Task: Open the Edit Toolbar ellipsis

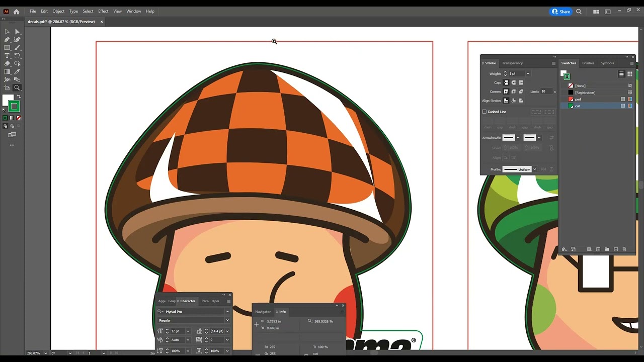Action: point(12,145)
